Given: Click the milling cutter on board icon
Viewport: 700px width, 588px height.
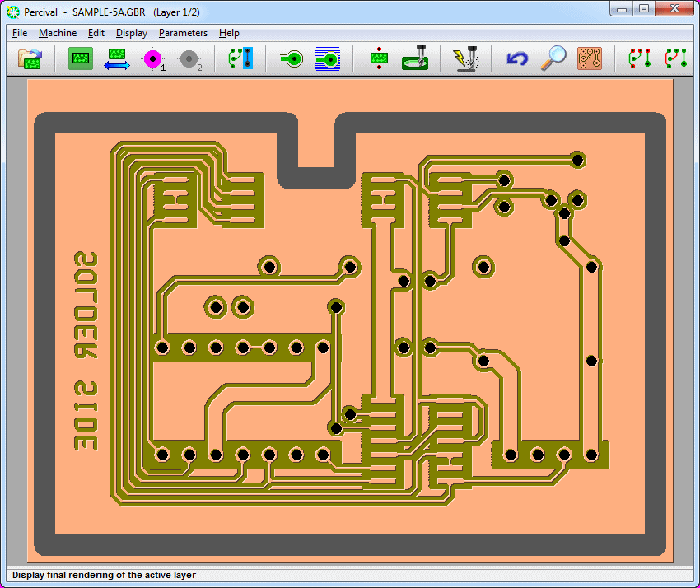Looking at the screenshot, I should (x=415, y=58).
